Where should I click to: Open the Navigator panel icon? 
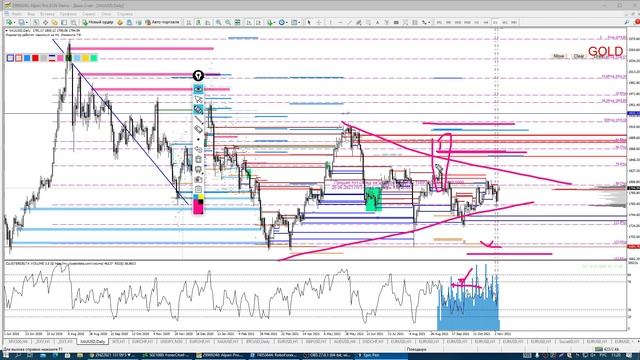(54, 22)
